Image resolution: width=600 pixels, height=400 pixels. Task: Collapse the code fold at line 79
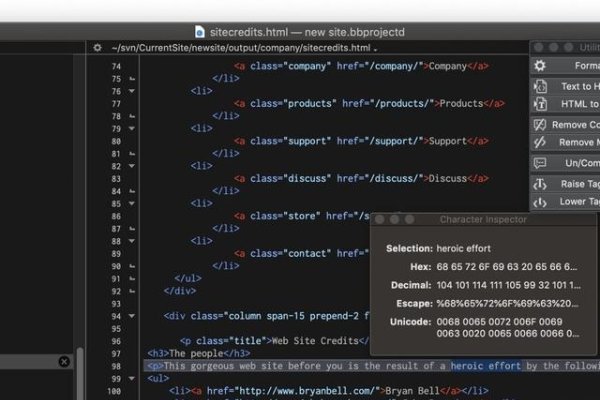[x=132, y=128]
